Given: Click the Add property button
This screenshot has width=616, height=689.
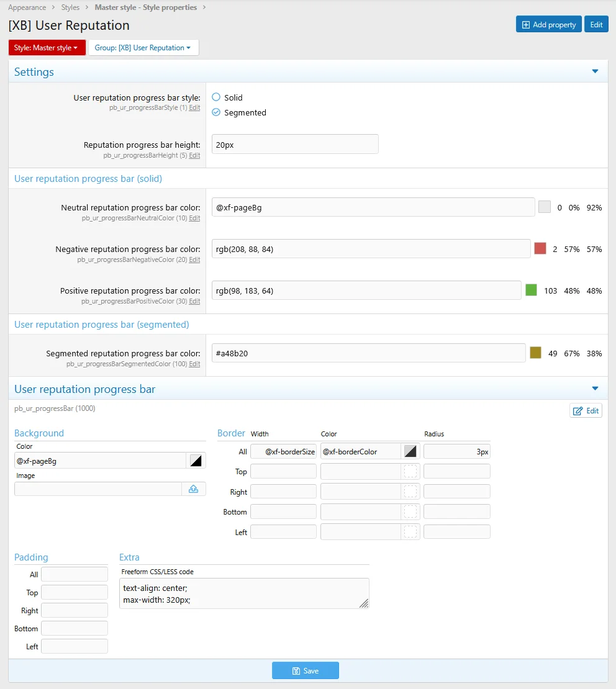Looking at the screenshot, I should pos(548,24).
